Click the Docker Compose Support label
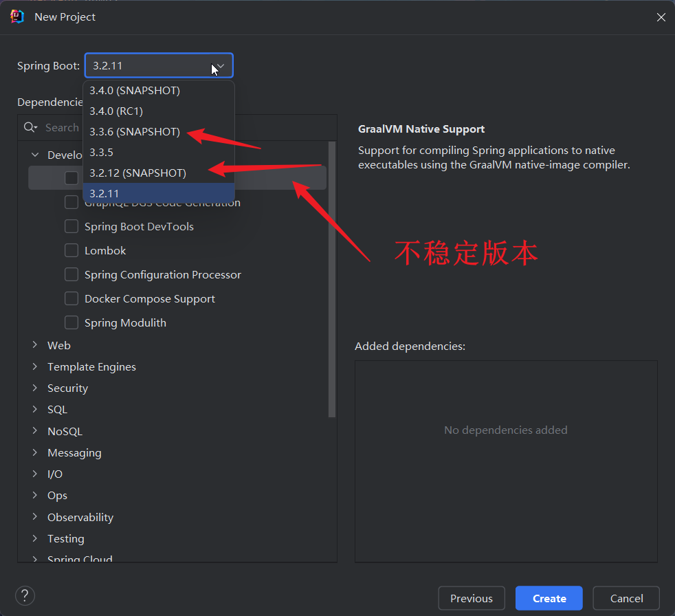This screenshot has width=675, height=616. coord(150,299)
